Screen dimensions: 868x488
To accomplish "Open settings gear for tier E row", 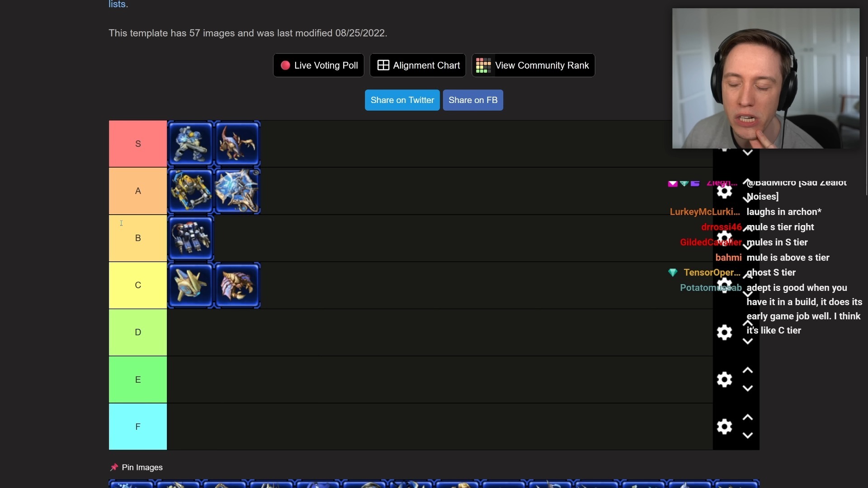I will coord(724,380).
